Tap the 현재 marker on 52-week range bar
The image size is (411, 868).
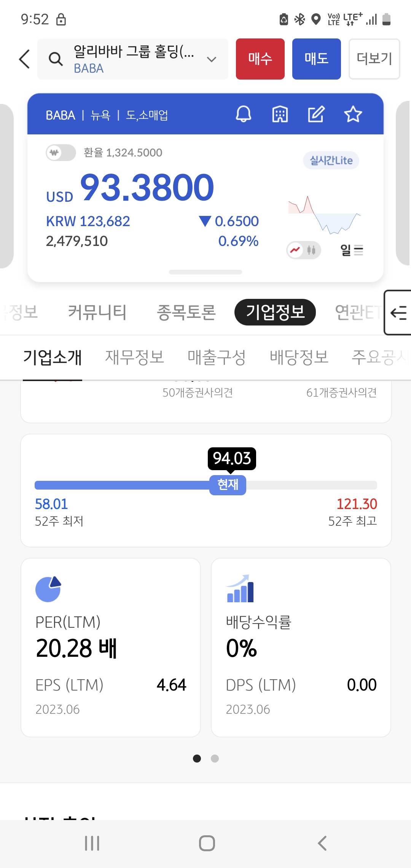click(x=228, y=485)
